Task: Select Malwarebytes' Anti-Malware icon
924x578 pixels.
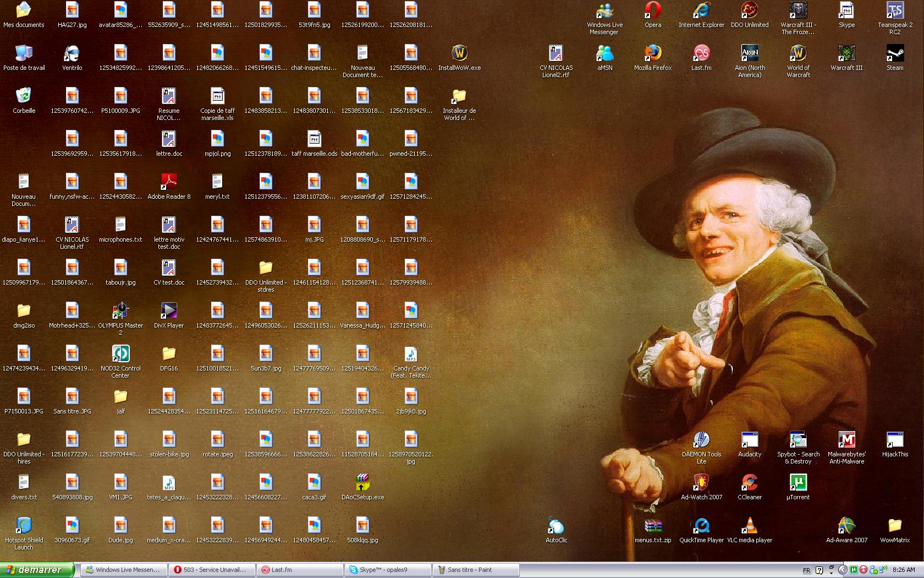Action: tap(846, 448)
